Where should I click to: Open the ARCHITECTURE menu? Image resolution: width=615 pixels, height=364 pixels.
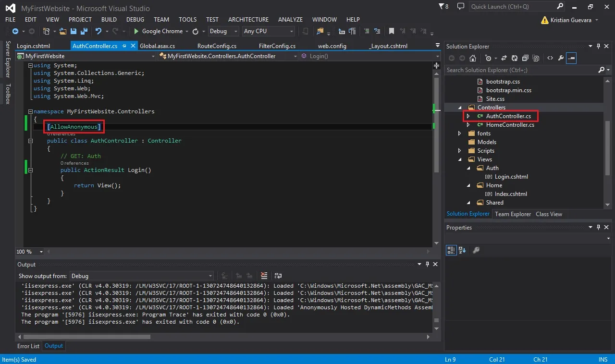pyautogui.click(x=248, y=20)
